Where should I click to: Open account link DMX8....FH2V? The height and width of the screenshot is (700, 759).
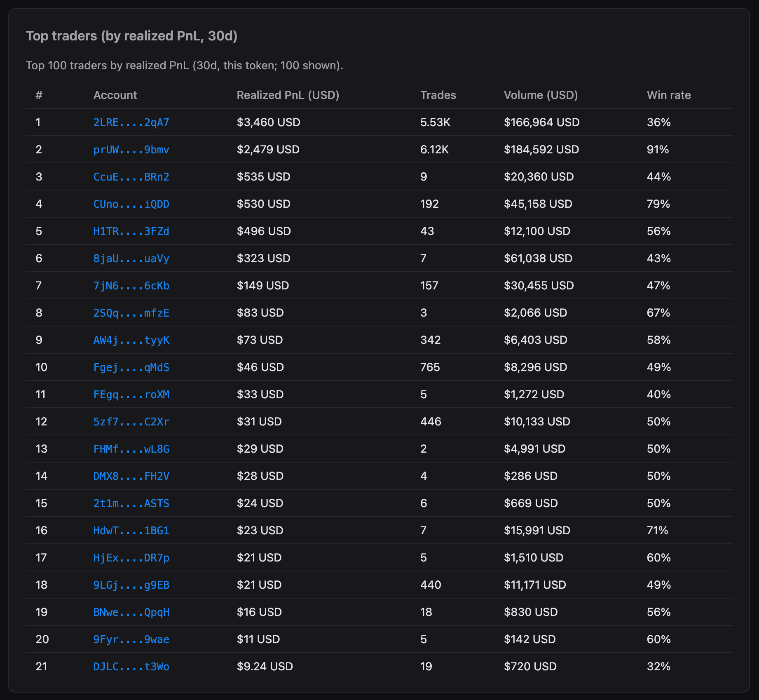131,476
